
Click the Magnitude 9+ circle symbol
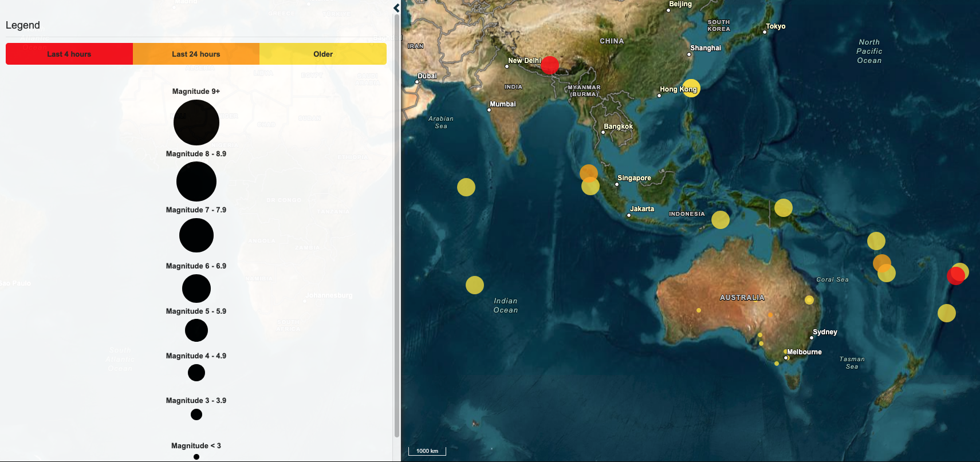pos(196,123)
